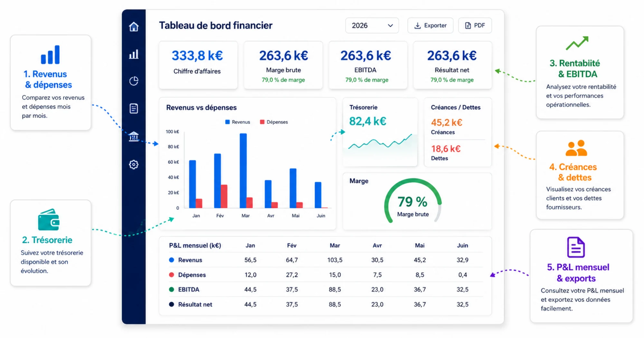Open the pie chart sidebar icon

coord(134,81)
